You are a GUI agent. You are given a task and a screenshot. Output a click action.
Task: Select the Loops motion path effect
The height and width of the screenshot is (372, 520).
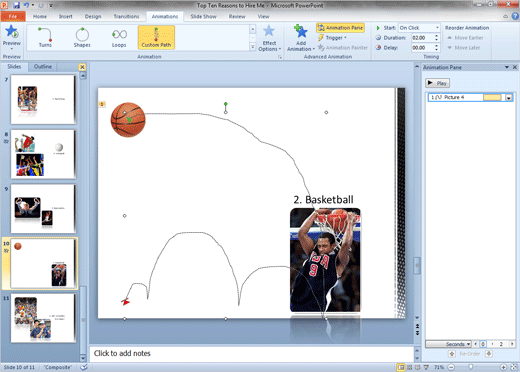coord(119,37)
